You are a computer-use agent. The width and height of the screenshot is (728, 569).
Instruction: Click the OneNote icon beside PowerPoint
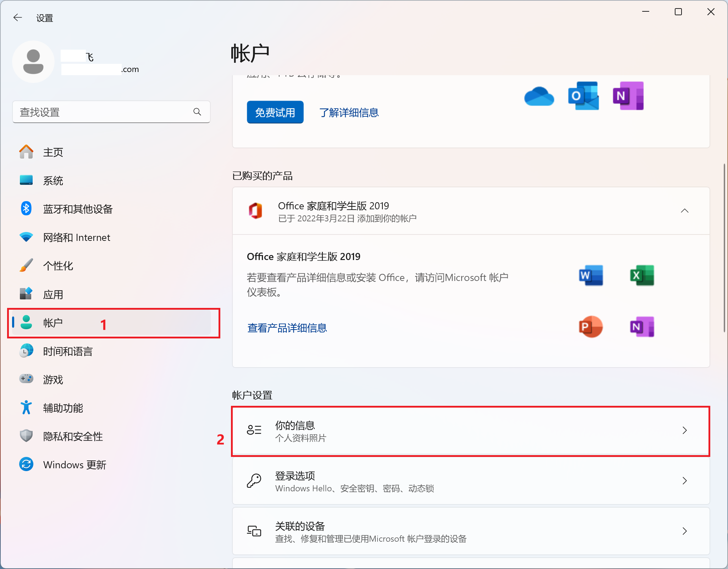pyautogui.click(x=642, y=327)
